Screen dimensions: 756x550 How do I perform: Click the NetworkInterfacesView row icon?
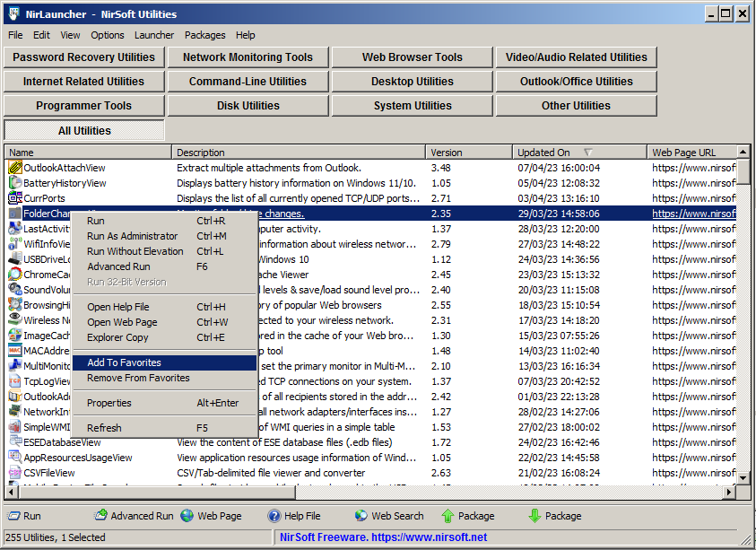pyautogui.click(x=15, y=412)
